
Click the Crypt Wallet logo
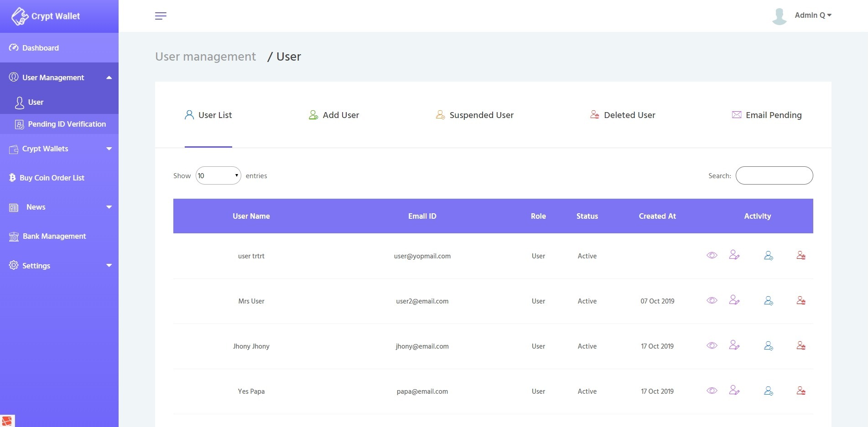pyautogui.click(x=46, y=16)
